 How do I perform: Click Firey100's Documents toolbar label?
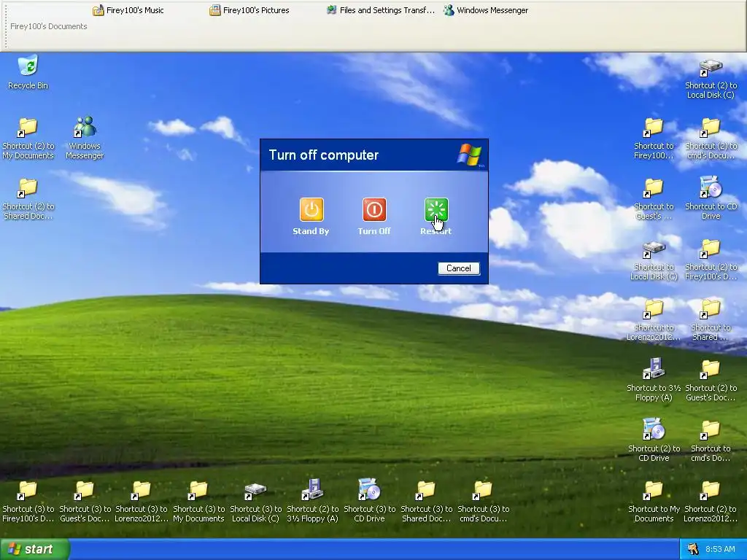[x=49, y=27]
